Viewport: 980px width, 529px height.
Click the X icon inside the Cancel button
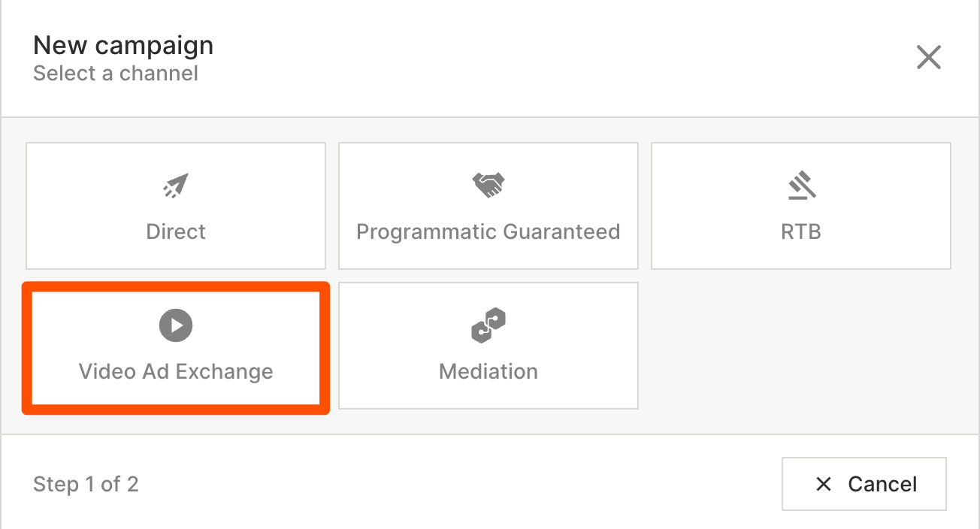pos(824,484)
